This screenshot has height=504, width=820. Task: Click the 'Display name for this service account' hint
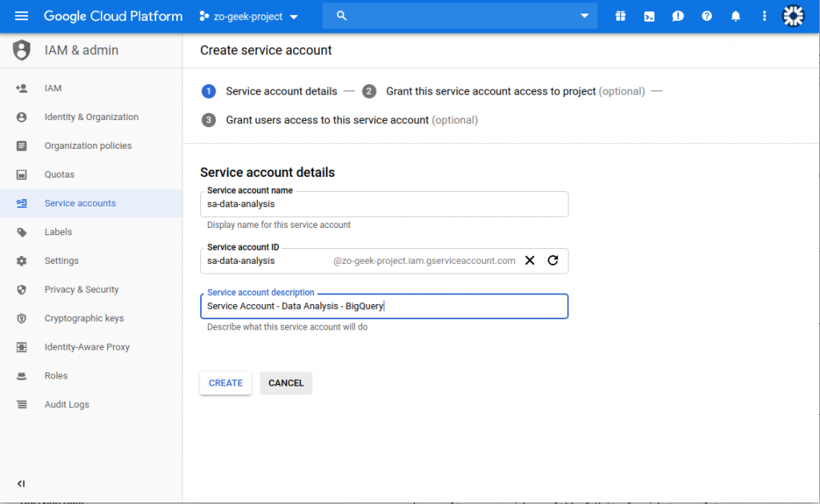point(279,225)
